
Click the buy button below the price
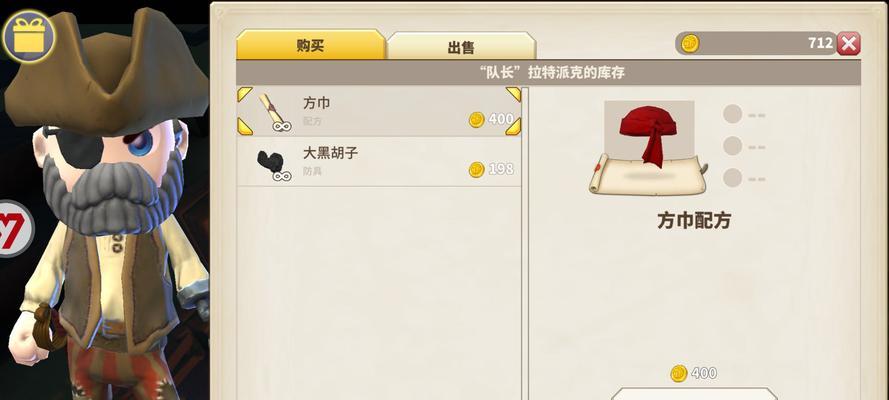[x=695, y=394]
